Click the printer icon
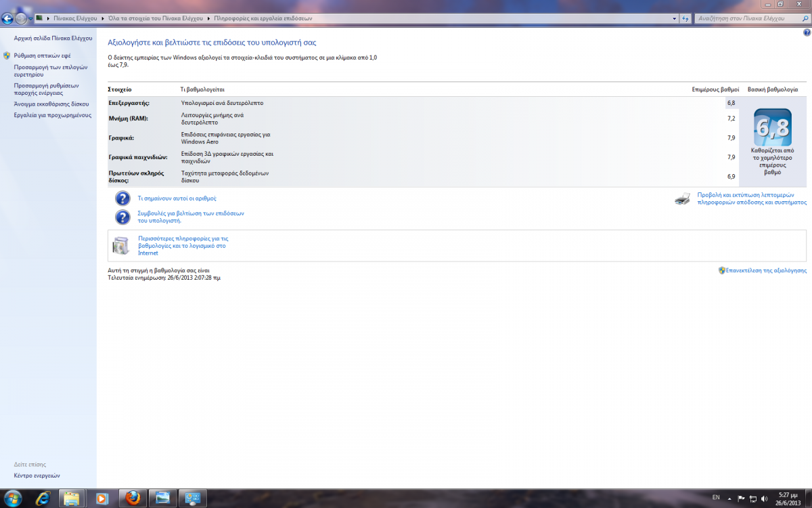Image resolution: width=812 pixels, height=508 pixels. coord(683,198)
